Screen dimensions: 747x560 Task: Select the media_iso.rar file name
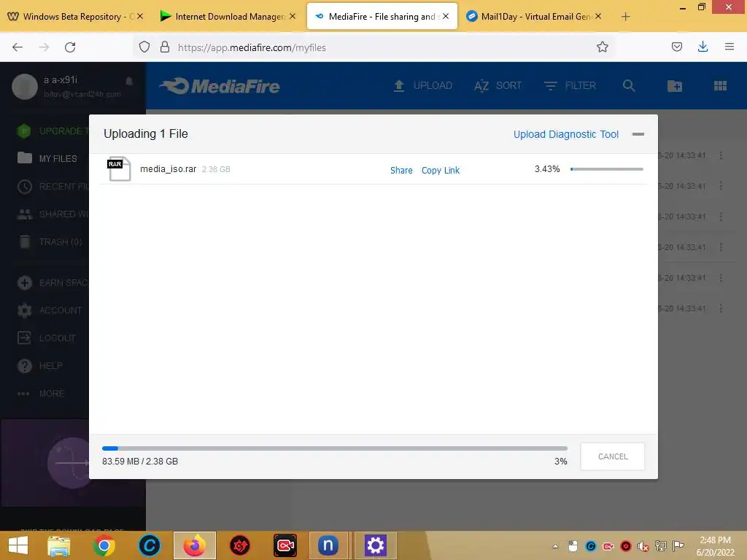click(169, 169)
